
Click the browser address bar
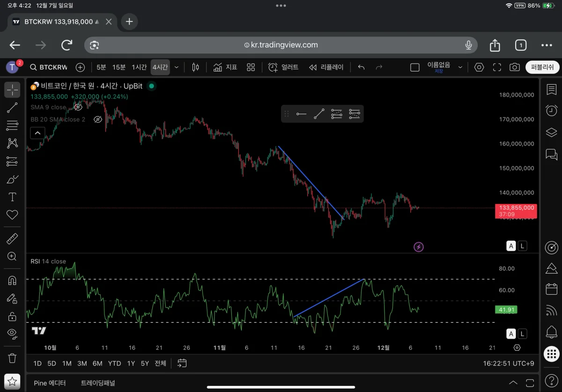[281, 45]
